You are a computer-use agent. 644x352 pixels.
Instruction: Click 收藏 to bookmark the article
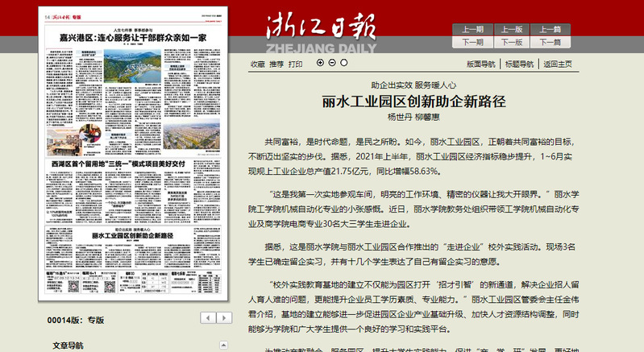(257, 64)
